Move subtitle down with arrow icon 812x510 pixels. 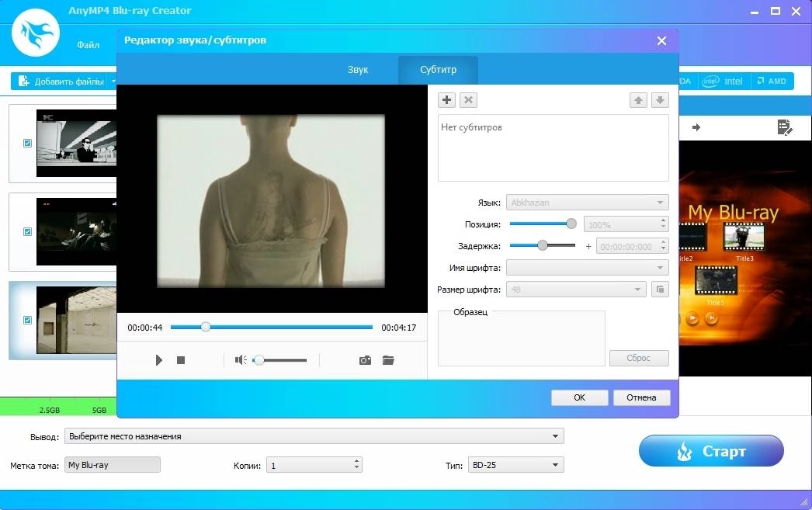point(660,100)
